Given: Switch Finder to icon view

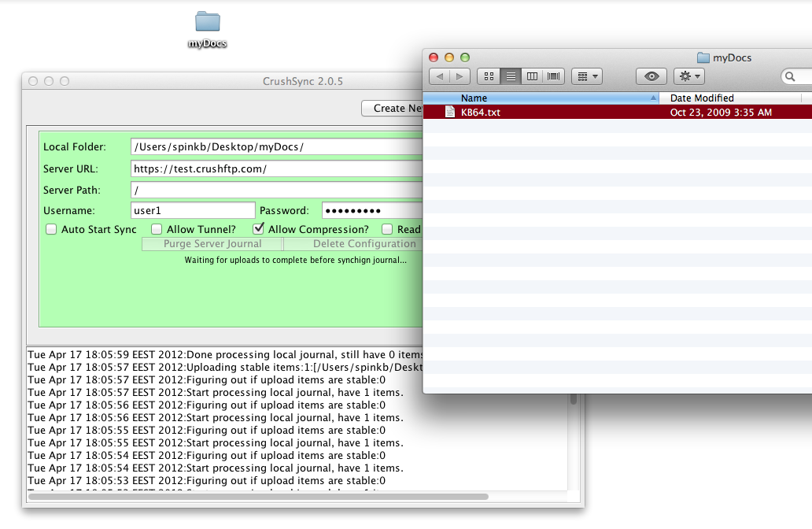Looking at the screenshot, I should click(x=489, y=76).
